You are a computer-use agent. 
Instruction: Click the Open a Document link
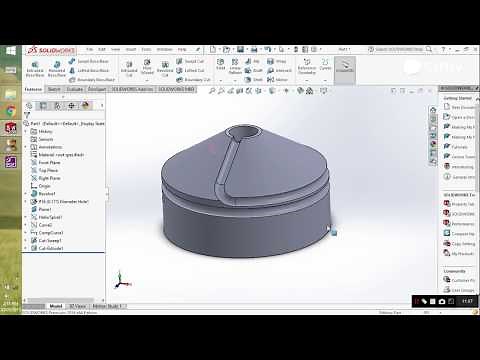(459, 117)
